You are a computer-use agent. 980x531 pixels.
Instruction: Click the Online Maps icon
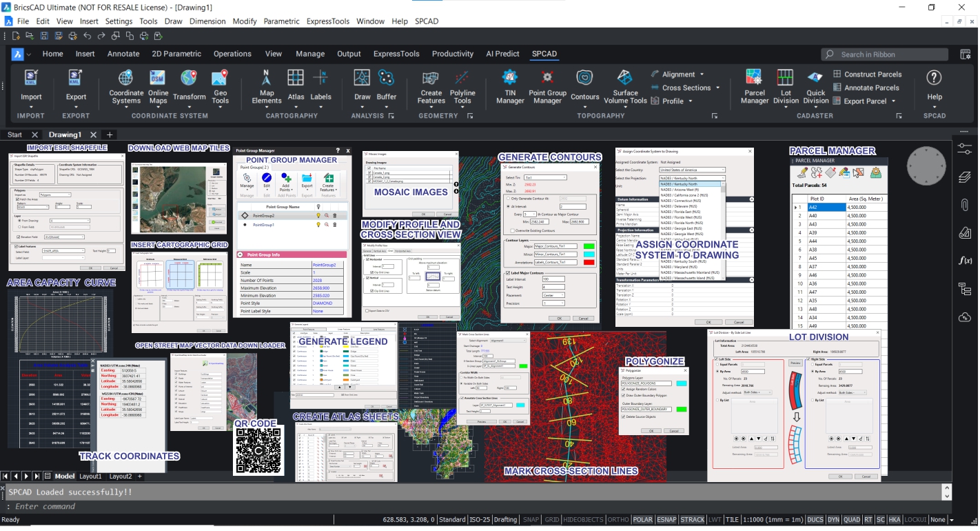[158, 86]
